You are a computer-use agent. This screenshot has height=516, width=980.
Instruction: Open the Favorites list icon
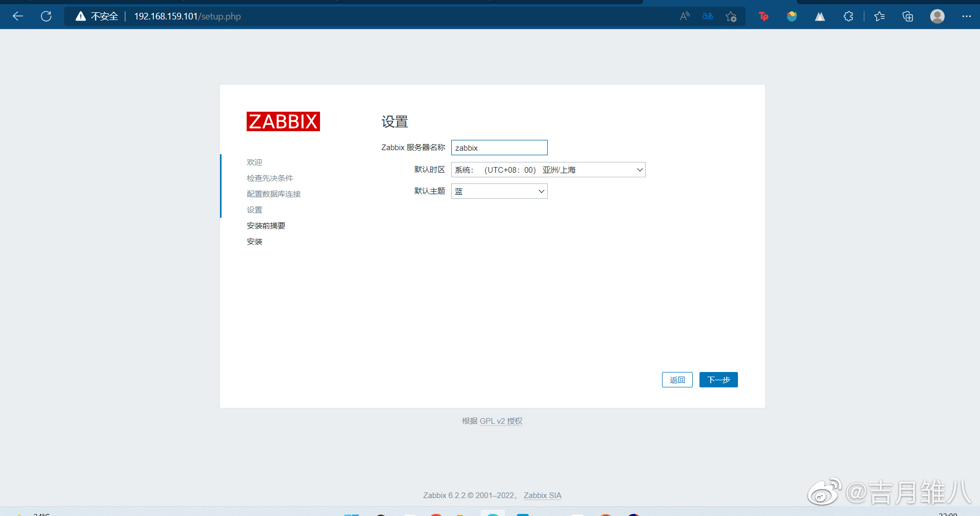pos(879,16)
